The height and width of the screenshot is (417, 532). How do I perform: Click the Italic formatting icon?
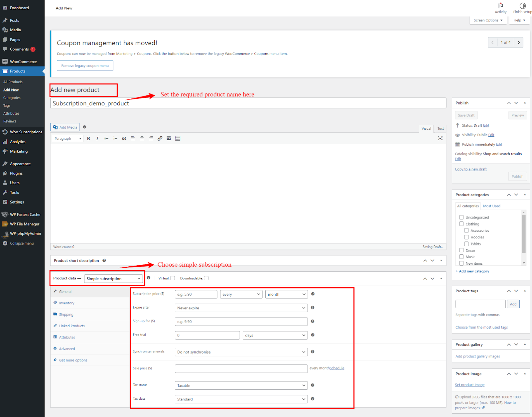pos(97,138)
